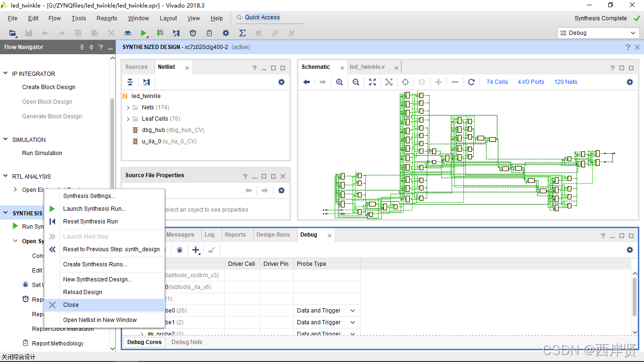644x362 pixels.
Task: Switch to the Design Runs tab
Action: click(273, 235)
